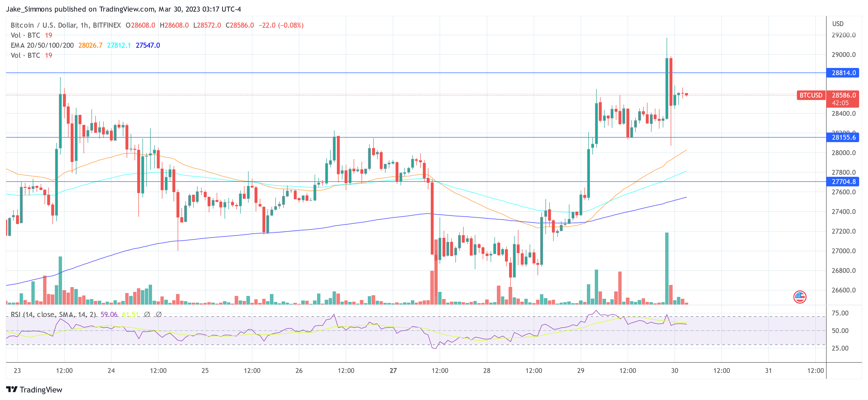Click the blue EMA value 27547.0

click(148, 45)
